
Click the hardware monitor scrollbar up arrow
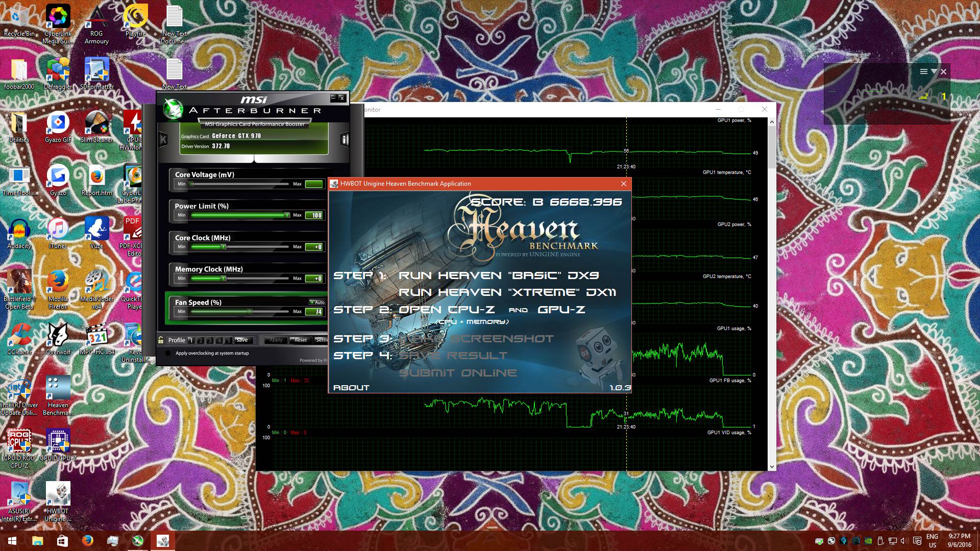tap(771, 122)
